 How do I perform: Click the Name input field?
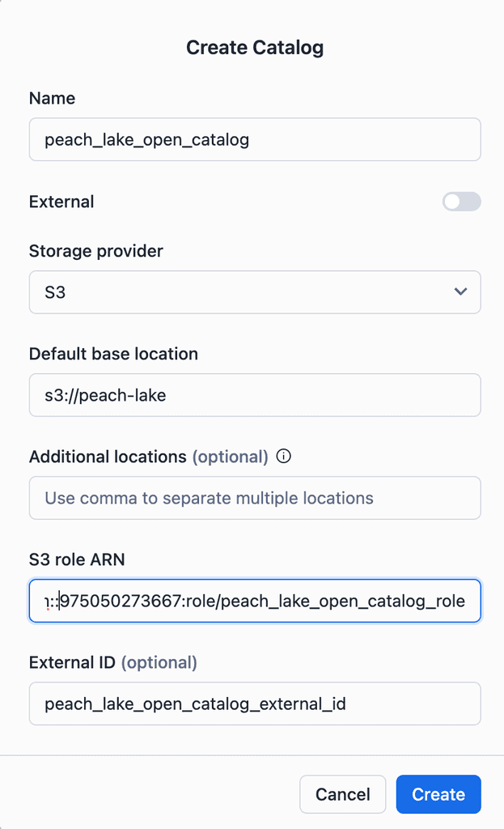tap(255, 139)
